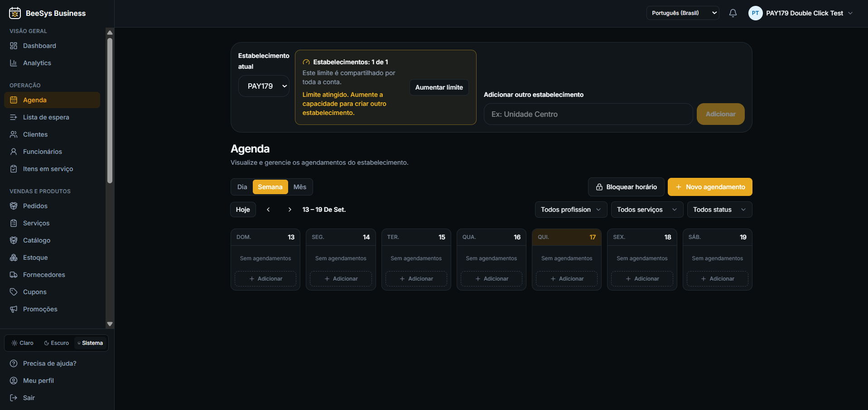Click the QUI. 17 day header
This screenshot has width=868, height=410.
point(567,237)
